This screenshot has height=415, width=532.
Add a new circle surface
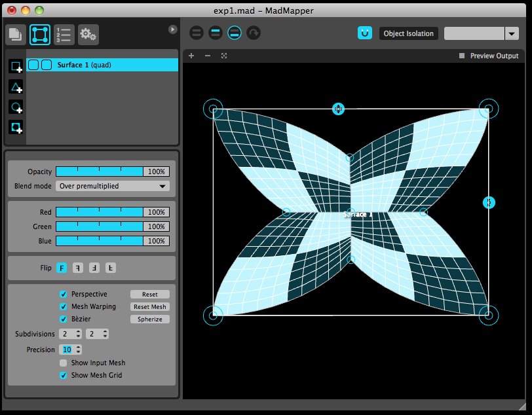[x=16, y=107]
